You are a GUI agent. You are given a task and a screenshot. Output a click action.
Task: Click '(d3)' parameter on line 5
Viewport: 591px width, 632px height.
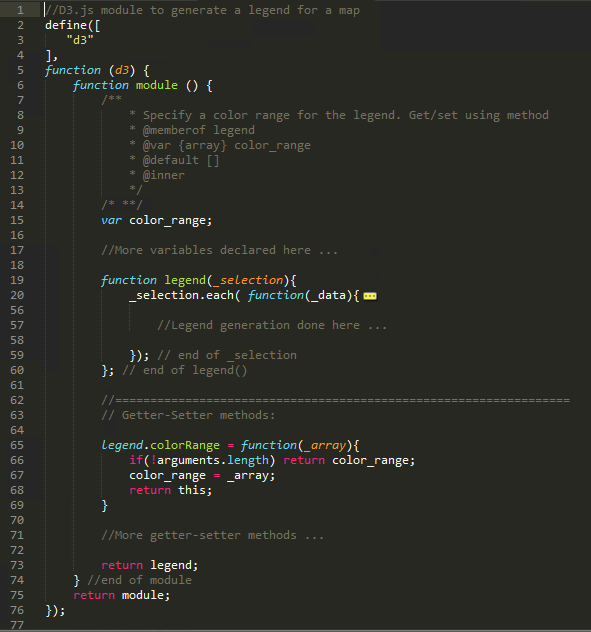coord(122,70)
